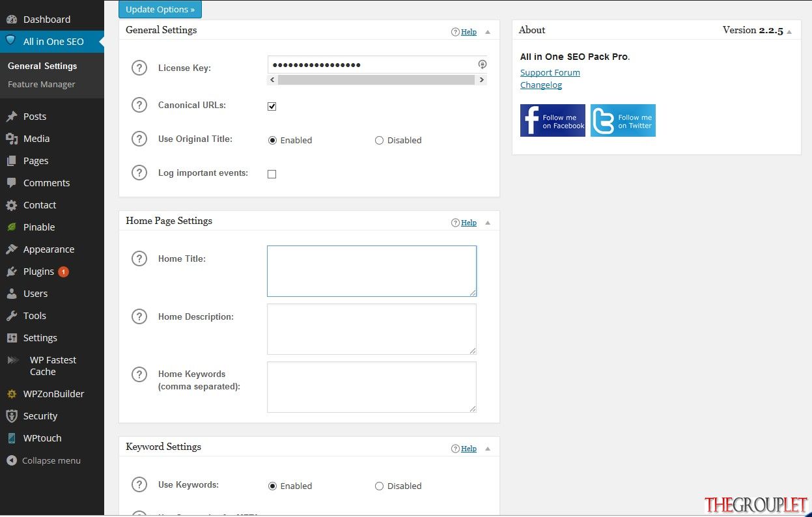Viewport: 812px width, 517px height.
Task: Click the Comments bubble icon in sidebar
Action: (x=12, y=183)
